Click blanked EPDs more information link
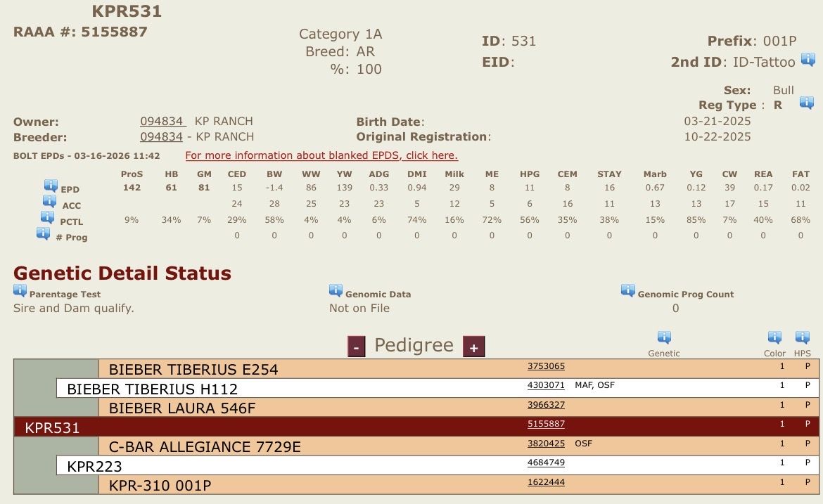 click(321, 155)
